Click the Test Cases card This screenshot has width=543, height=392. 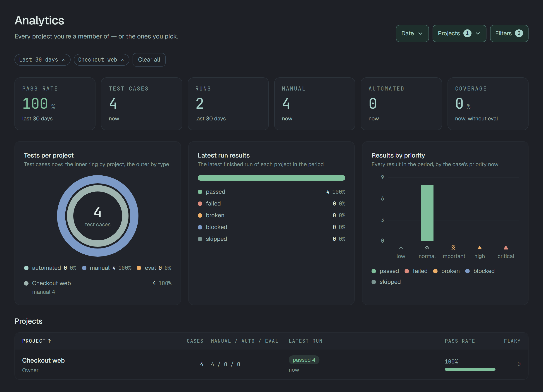[141, 104]
